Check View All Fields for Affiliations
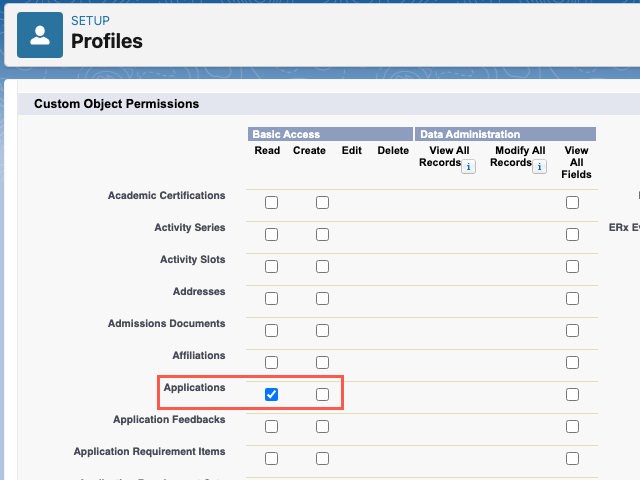Viewport: 640px width, 480px height. 572,363
